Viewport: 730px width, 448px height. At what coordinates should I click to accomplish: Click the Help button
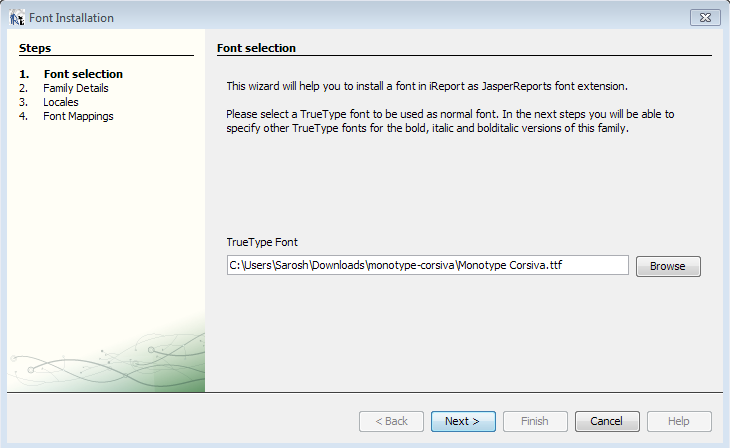coord(679,421)
